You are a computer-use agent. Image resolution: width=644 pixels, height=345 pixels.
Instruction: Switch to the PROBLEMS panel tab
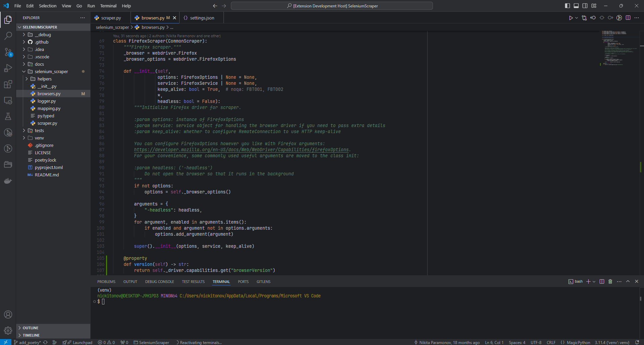[106, 282]
